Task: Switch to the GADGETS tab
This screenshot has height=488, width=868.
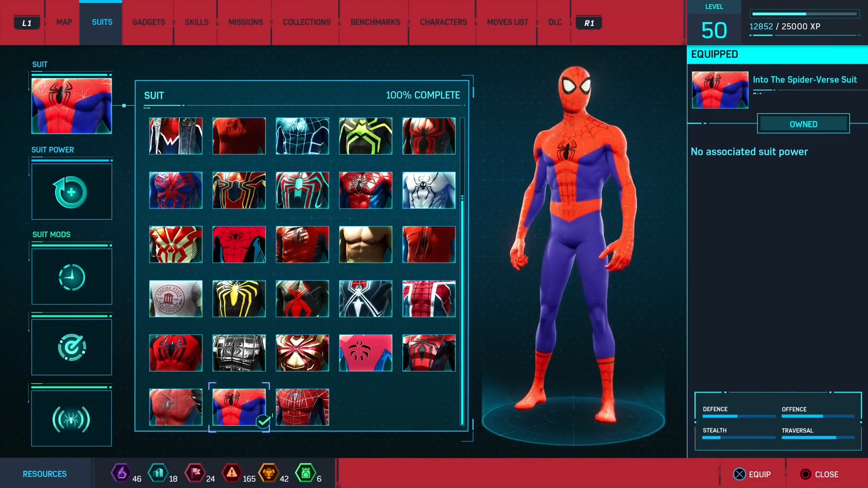Action: pos(148,22)
